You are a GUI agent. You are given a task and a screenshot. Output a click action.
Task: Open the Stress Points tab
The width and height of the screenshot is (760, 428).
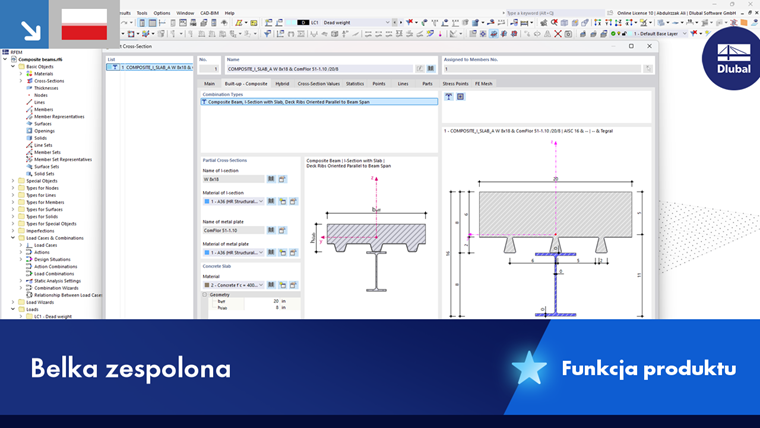[x=455, y=84]
